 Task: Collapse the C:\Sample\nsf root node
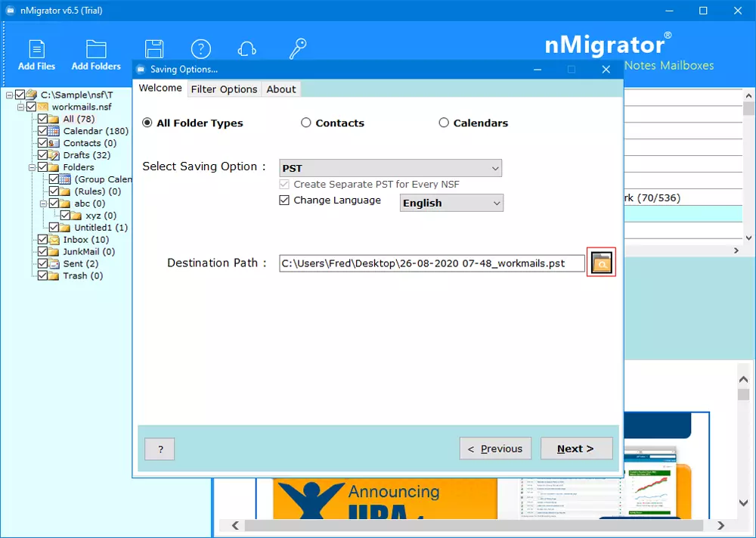9,95
